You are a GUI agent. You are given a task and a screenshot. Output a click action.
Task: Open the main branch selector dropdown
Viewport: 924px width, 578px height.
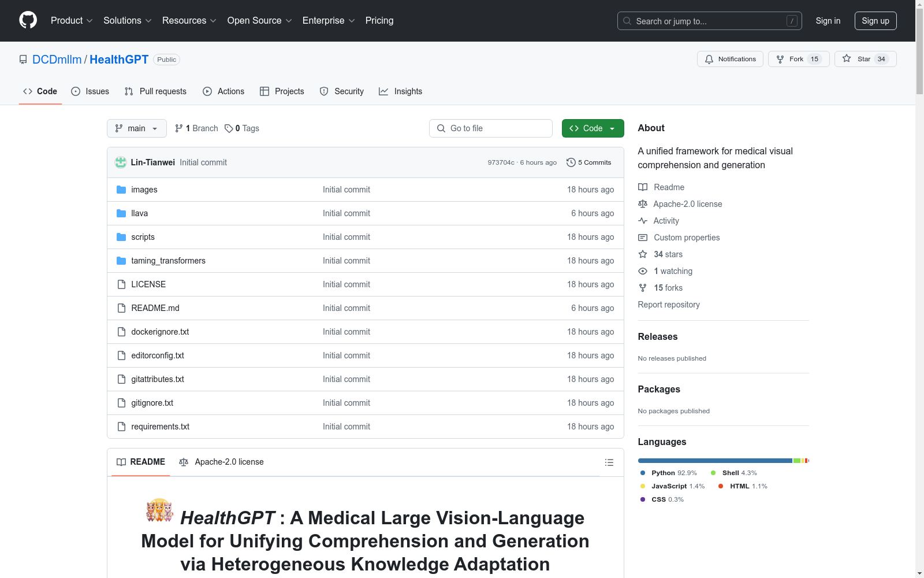137,128
